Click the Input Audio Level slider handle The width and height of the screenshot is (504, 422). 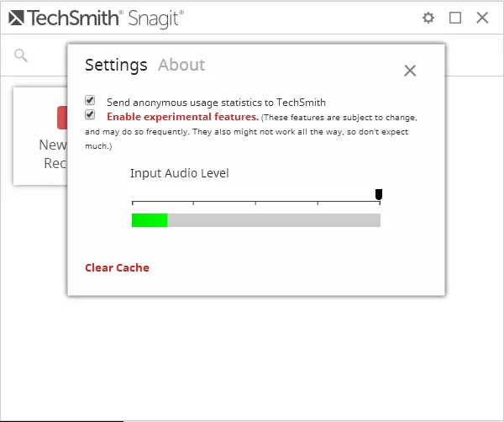coord(379,194)
